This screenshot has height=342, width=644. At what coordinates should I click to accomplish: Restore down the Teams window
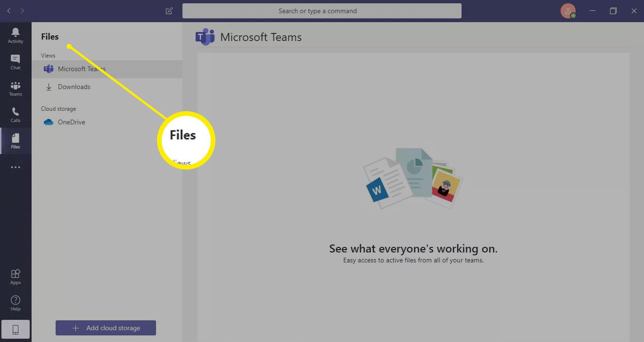tap(613, 11)
